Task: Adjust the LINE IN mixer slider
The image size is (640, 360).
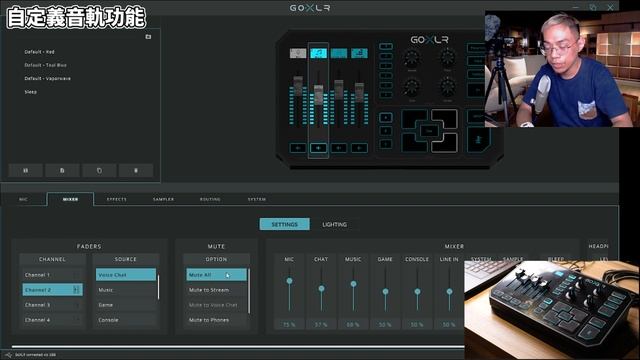Action: pyautogui.click(x=449, y=291)
